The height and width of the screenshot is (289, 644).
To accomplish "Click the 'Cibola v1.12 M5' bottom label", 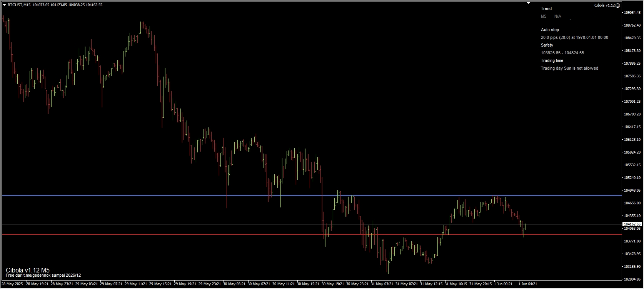I will (x=28, y=270).
